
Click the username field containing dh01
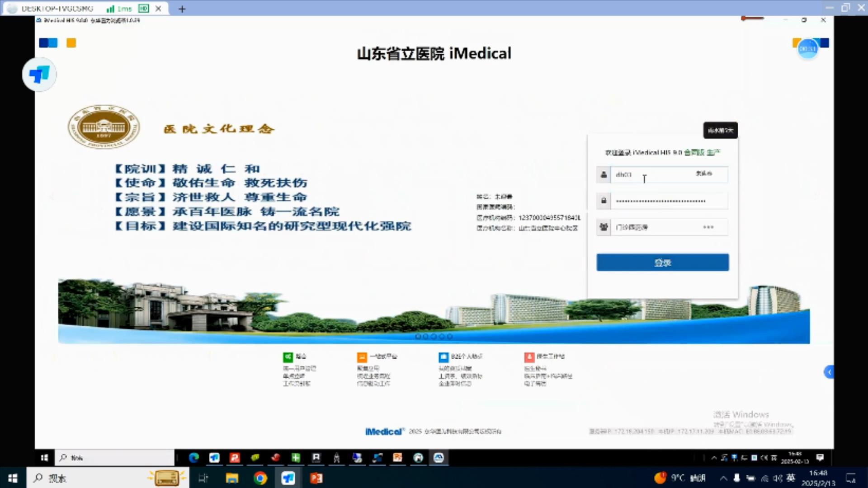[x=669, y=174]
